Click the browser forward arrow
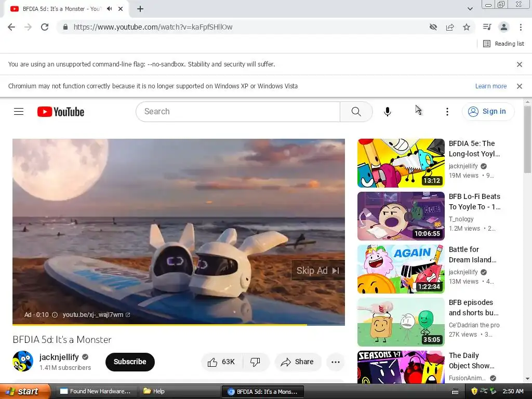 (28, 27)
